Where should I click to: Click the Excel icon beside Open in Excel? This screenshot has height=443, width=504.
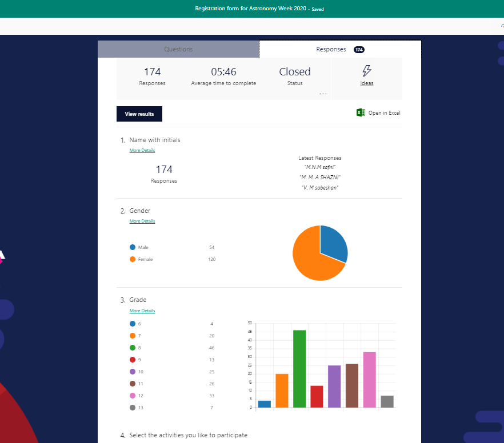pyautogui.click(x=361, y=112)
